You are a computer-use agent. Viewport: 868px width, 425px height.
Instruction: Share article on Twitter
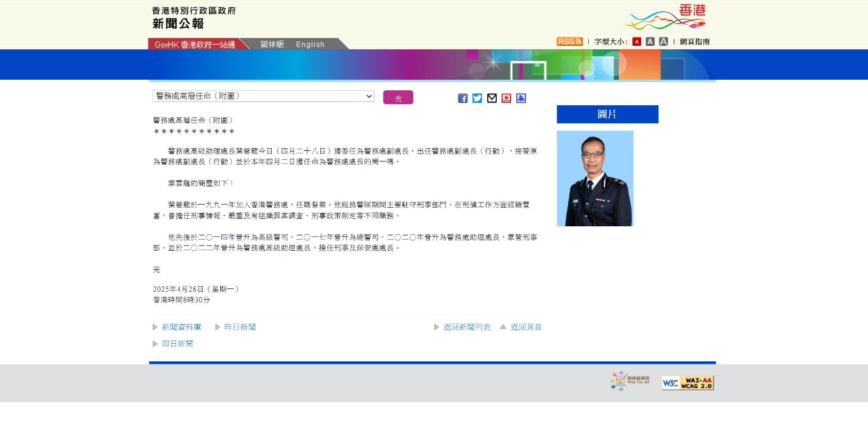click(x=477, y=98)
